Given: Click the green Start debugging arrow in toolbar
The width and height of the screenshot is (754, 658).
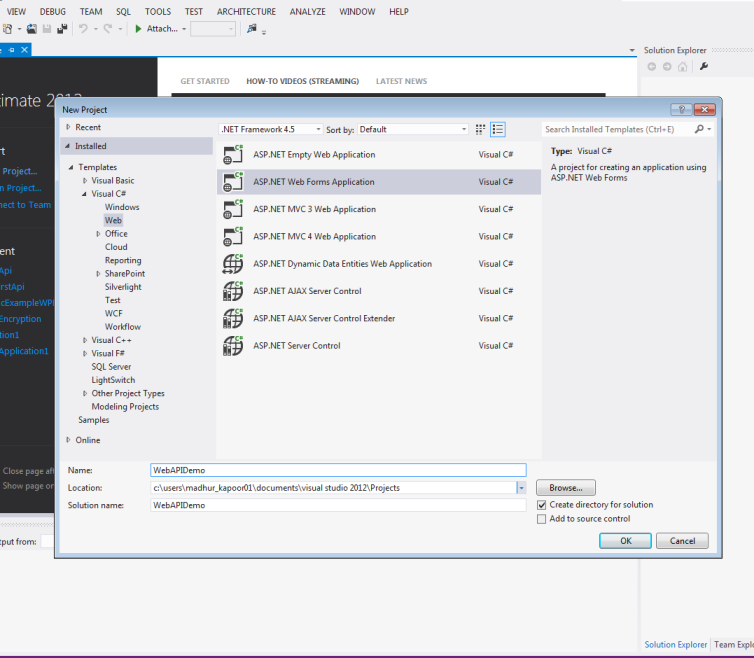Looking at the screenshot, I should click(x=138, y=29).
